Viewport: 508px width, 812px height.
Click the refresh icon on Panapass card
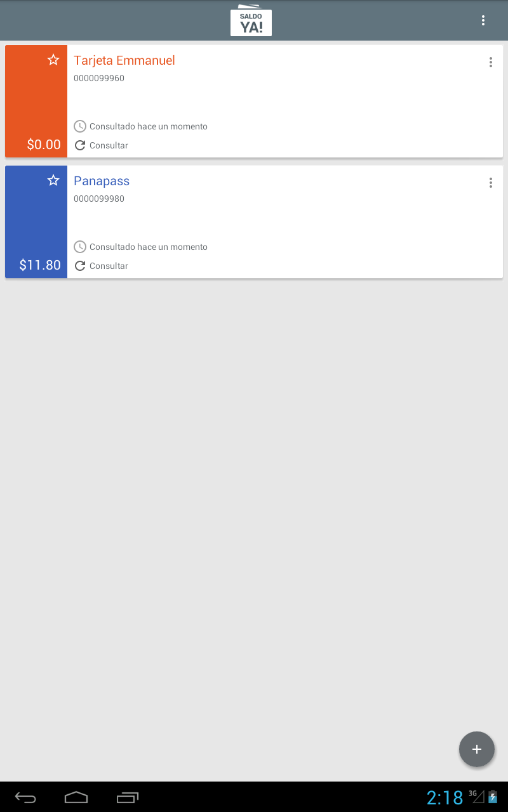[x=80, y=266]
